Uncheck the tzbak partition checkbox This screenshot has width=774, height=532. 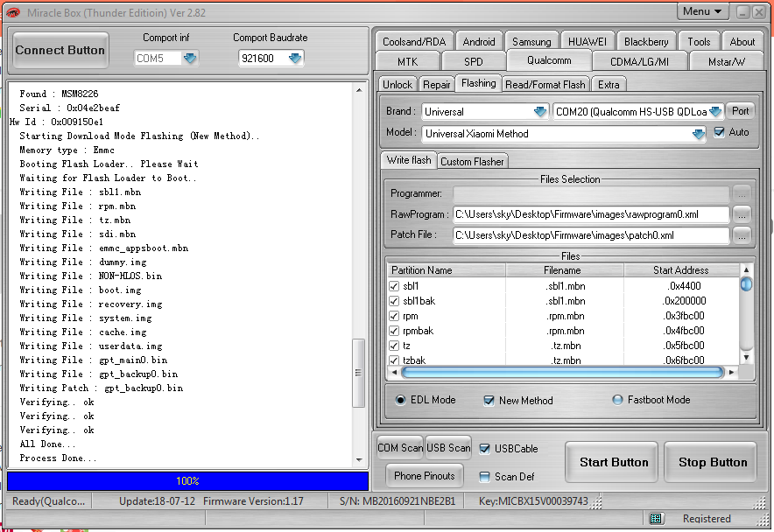tap(394, 360)
